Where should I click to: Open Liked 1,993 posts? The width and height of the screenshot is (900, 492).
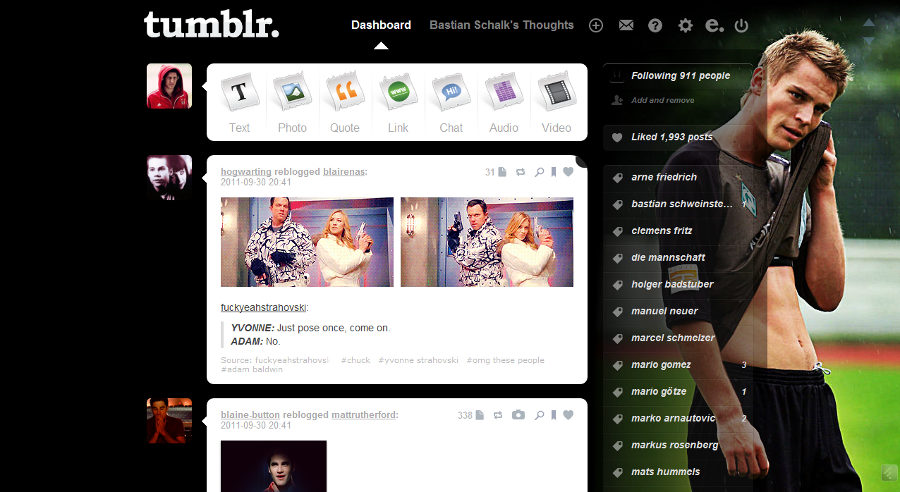click(x=672, y=137)
